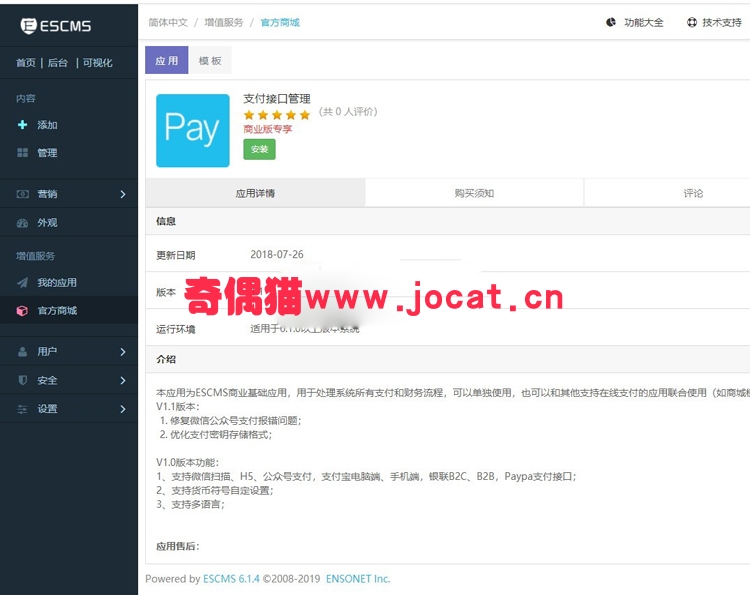
Task: Click the 更新日期 label
Action: point(176,255)
